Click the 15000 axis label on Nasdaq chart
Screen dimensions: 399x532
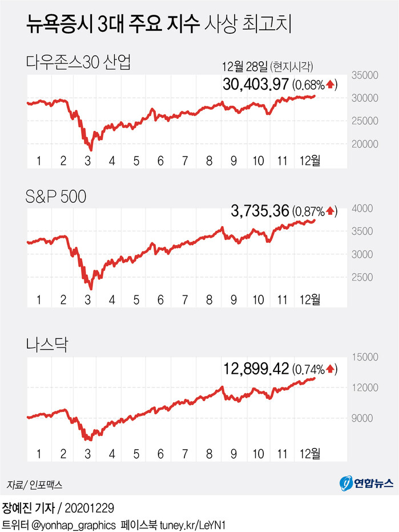coord(362,357)
